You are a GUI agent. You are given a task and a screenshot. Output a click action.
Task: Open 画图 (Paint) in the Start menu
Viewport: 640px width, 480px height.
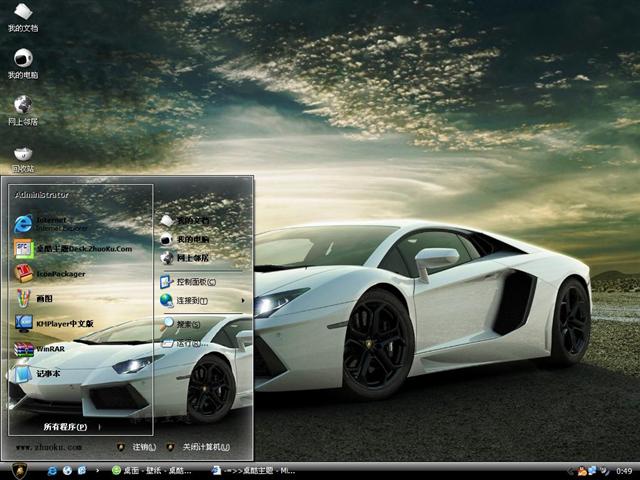click(45, 298)
